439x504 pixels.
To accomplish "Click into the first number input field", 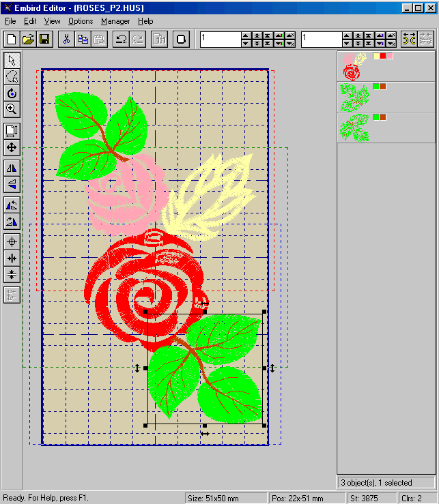I will click(x=221, y=39).
